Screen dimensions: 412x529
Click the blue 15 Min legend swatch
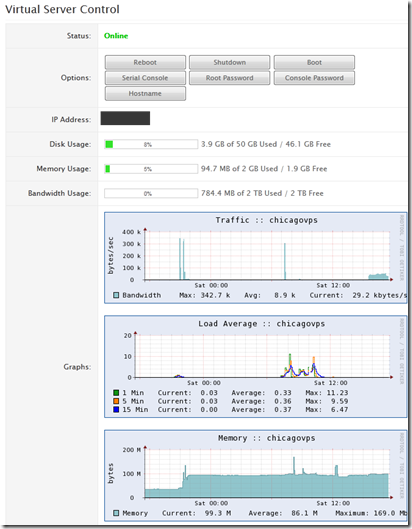(x=116, y=410)
